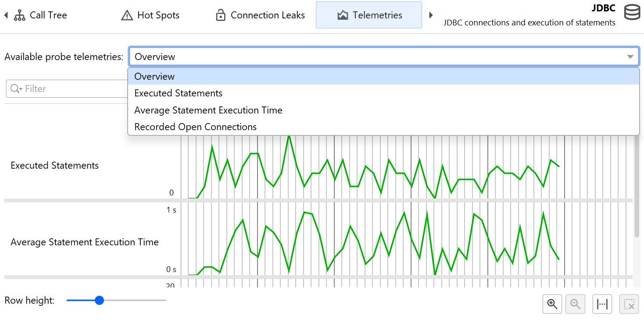The image size is (644, 322).
Task: Choose Overview from the dropdown list
Action: 154,77
